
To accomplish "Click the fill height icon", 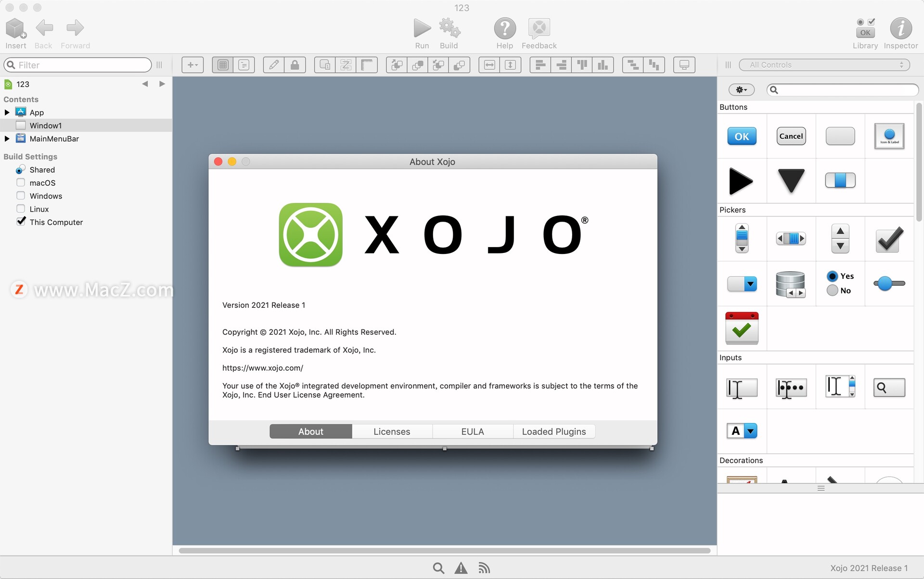I will pos(511,65).
